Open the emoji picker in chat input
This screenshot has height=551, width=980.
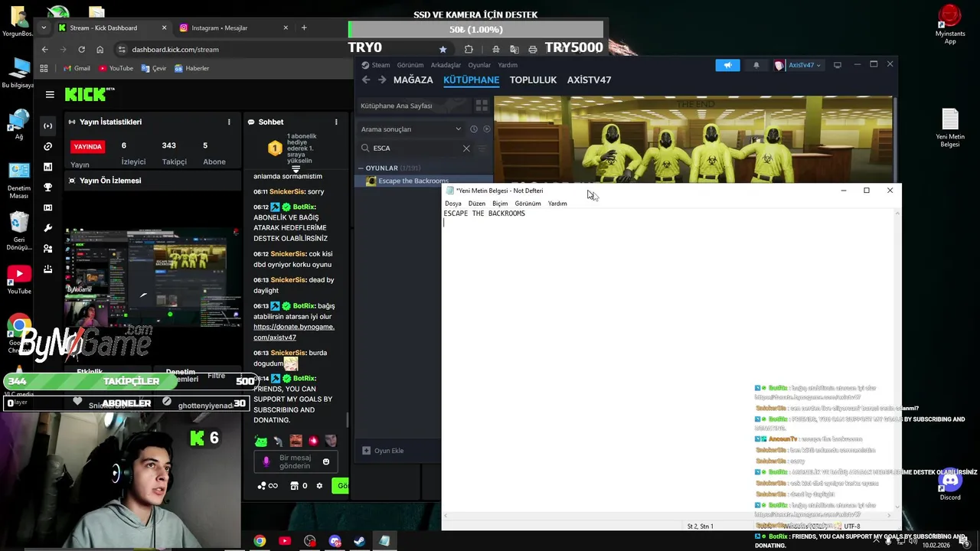click(x=326, y=461)
